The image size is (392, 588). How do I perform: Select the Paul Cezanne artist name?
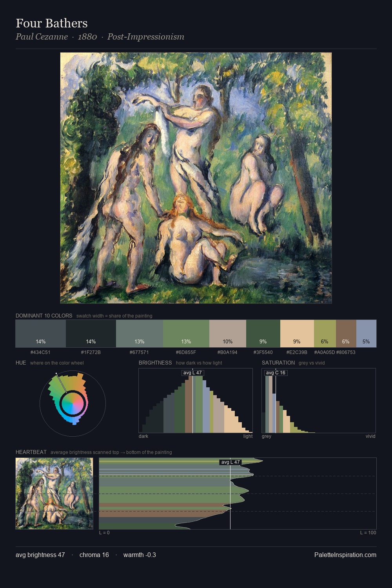coord(42,36)
